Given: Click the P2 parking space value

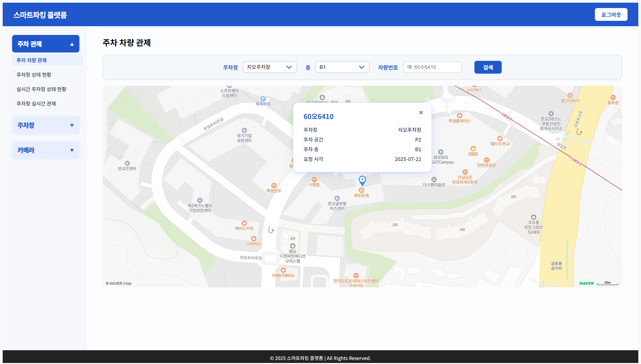Looking at the screenshot, I should [x=418, y=140].
